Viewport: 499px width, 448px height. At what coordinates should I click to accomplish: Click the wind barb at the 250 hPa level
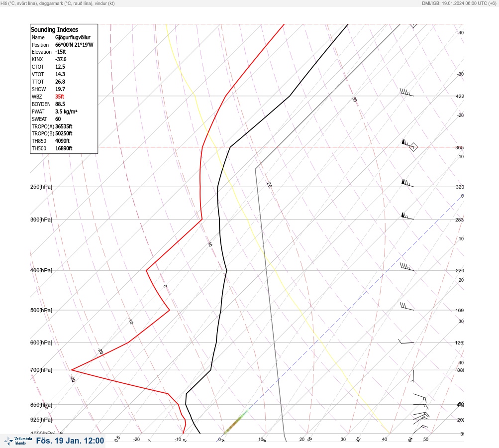(x=407, y=183)
